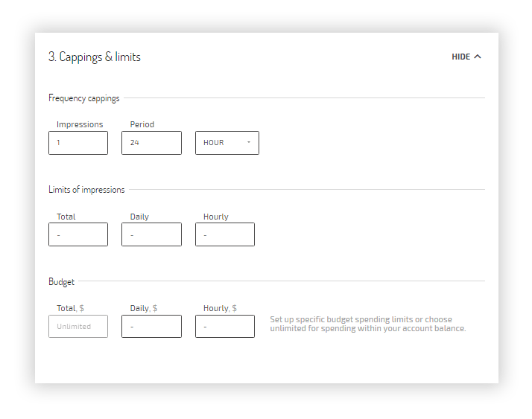Click the Unlimited Total budget field
This screenshot has height=419, width=532.
click(78, 326)
